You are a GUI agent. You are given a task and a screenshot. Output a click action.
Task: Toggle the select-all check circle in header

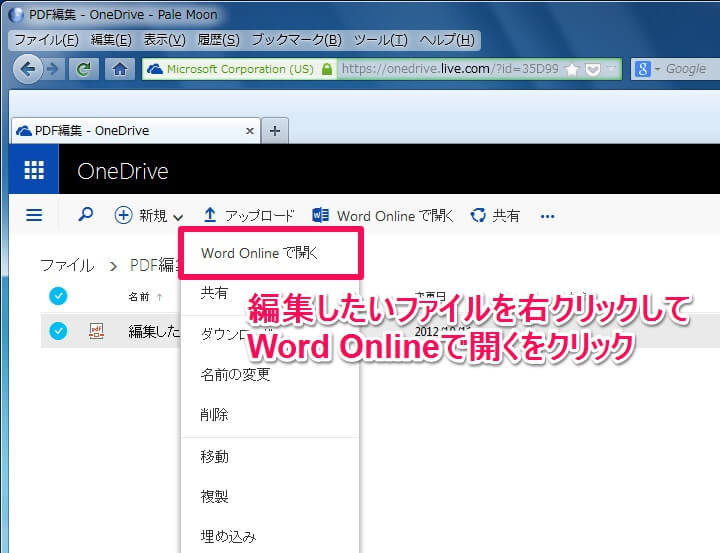[58, 296]
